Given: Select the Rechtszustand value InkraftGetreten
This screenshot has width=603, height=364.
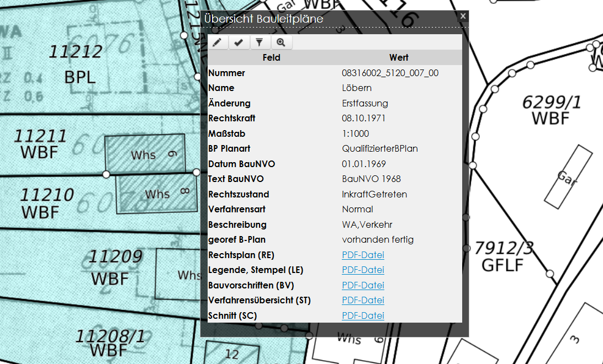Looking at the screenshot, I should 374,194.
